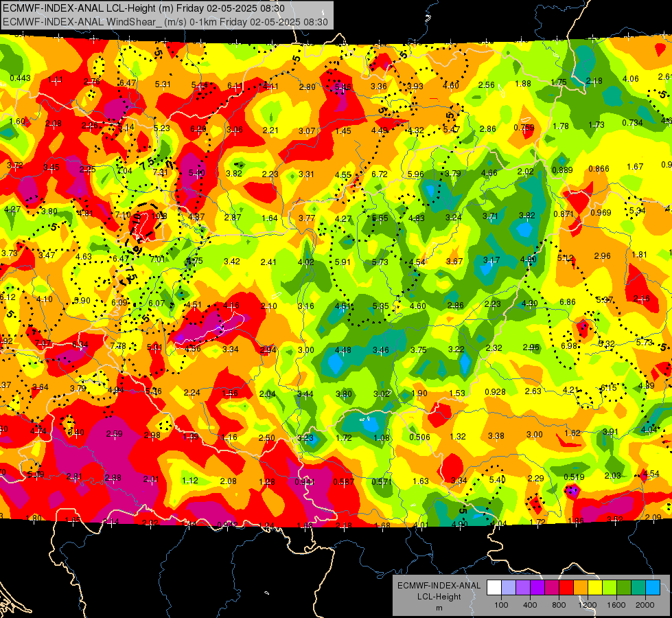Click the light blue legend swatch above 2000 m
This screenshot has height=618, width=672.
click(x=653, y=588)
